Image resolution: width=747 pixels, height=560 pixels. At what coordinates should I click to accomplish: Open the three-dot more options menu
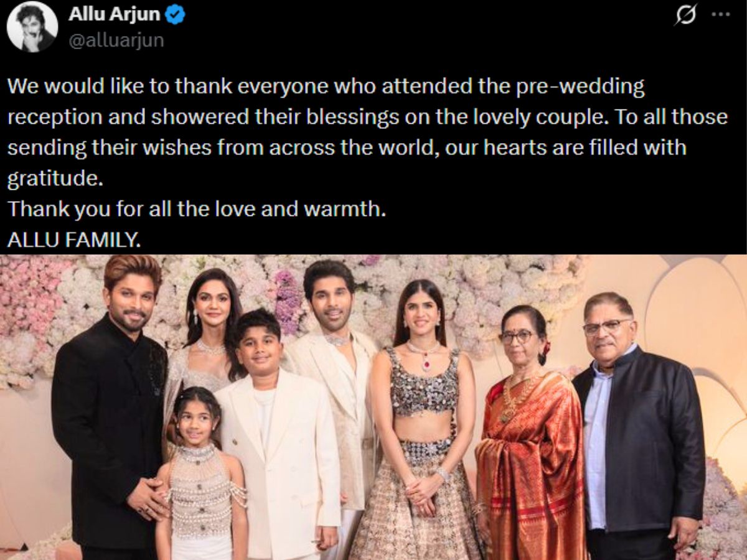[x=720, y=16]
